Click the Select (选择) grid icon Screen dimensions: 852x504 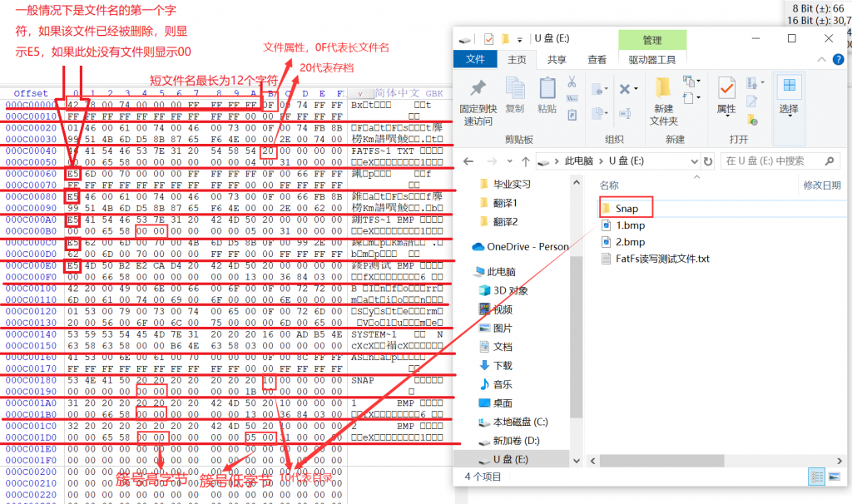pos(789,86)
